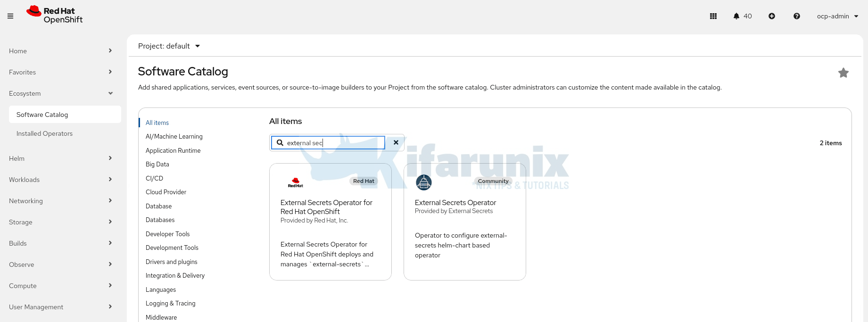
Task: Filter by Application Runtime category
Action: pyautogui.click(x=173, y=150)
